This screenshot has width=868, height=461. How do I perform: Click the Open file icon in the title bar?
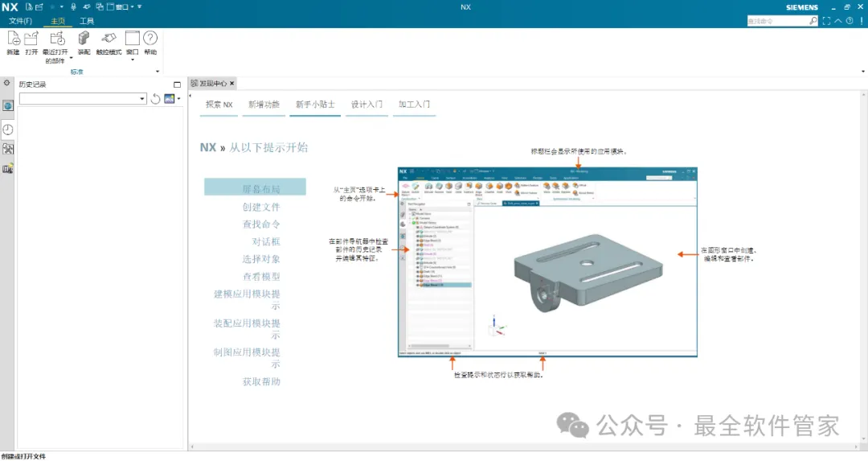(x=39, y=6)
